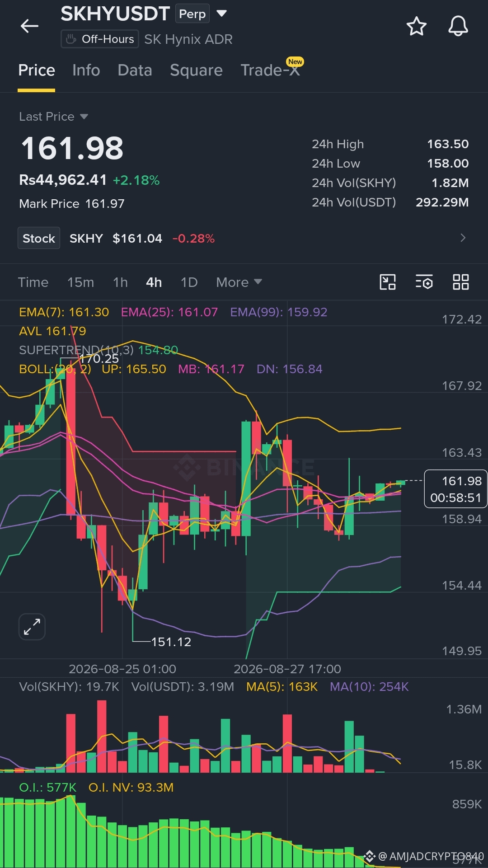Tap the BOLL DN: 156.84 value
Screen dimensions: 488x868
(x=290, y=369)
